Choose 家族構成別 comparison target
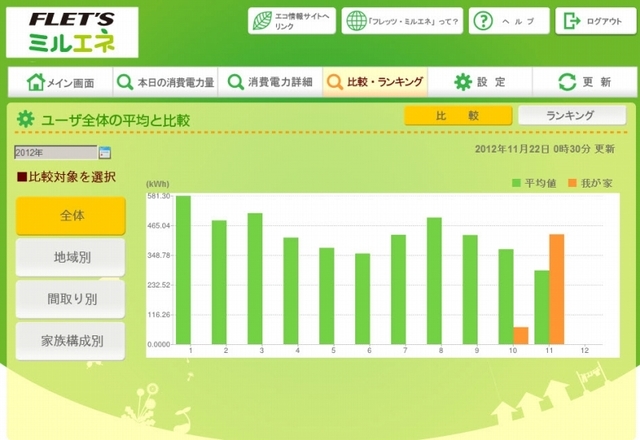This screenshot has height=440, width=640. pos(70,341)
